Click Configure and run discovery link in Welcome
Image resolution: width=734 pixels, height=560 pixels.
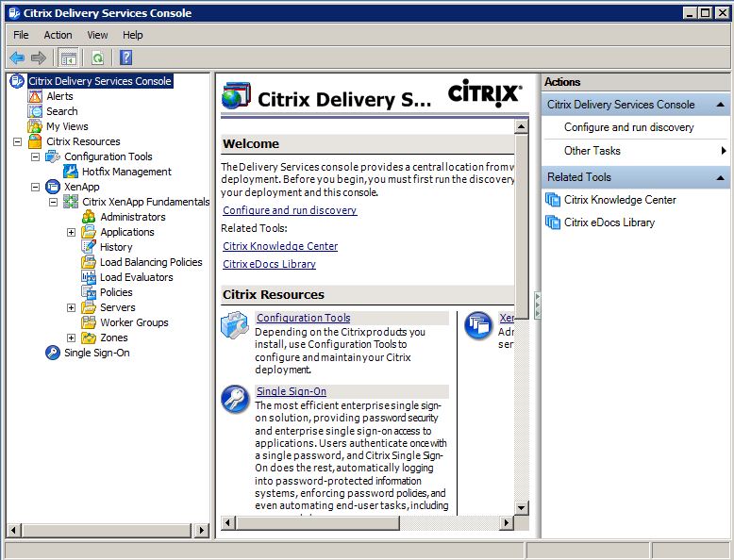pyautogui.click(x=290, y=210)
